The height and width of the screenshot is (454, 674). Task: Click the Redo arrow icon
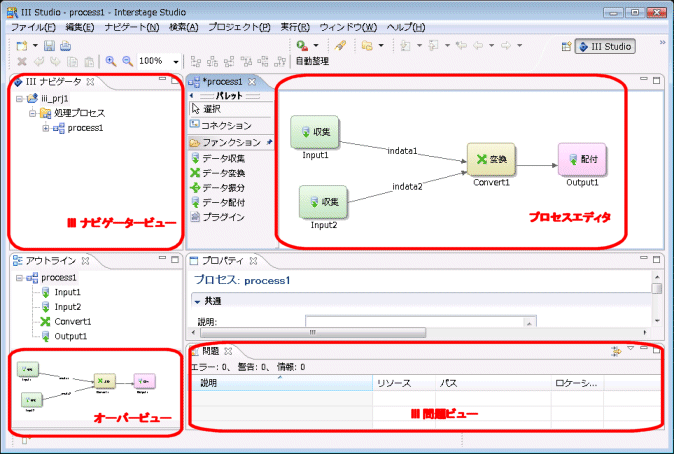(55, 61)
